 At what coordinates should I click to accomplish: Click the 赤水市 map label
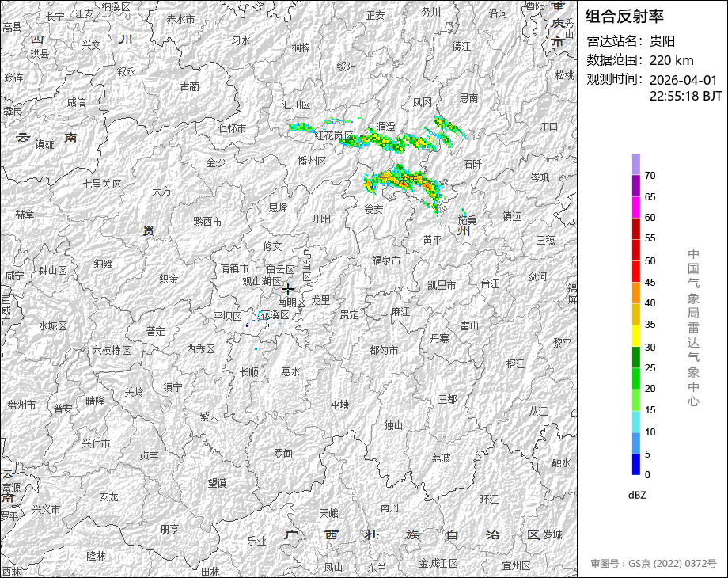pyautogui.click(x=180, y=20)
